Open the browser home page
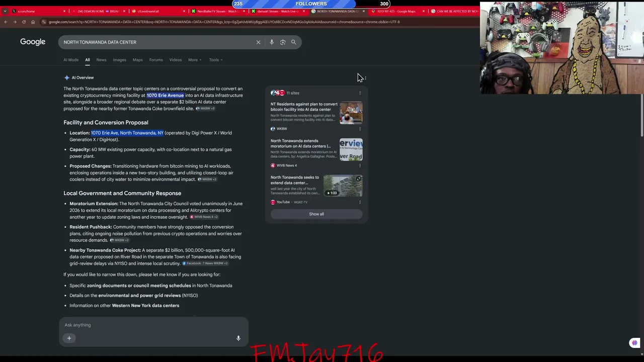This screenshot has height=362, width=644. point(33,22)
